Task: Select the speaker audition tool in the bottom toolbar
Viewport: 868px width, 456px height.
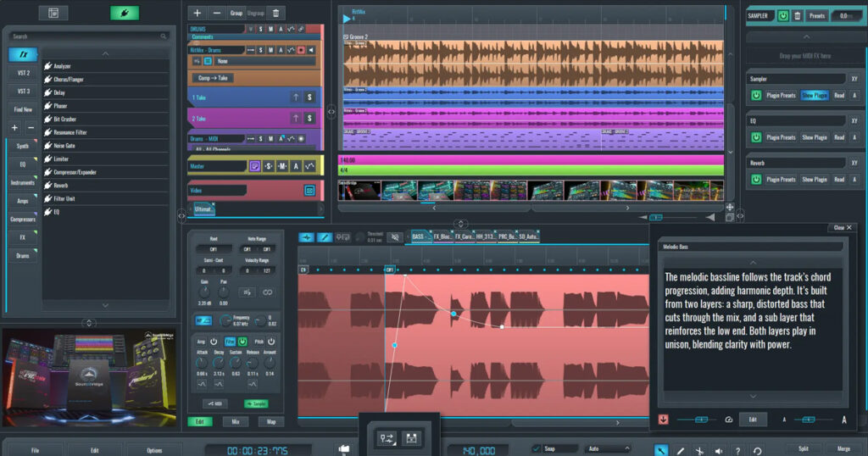Action: tap(719, 450)
